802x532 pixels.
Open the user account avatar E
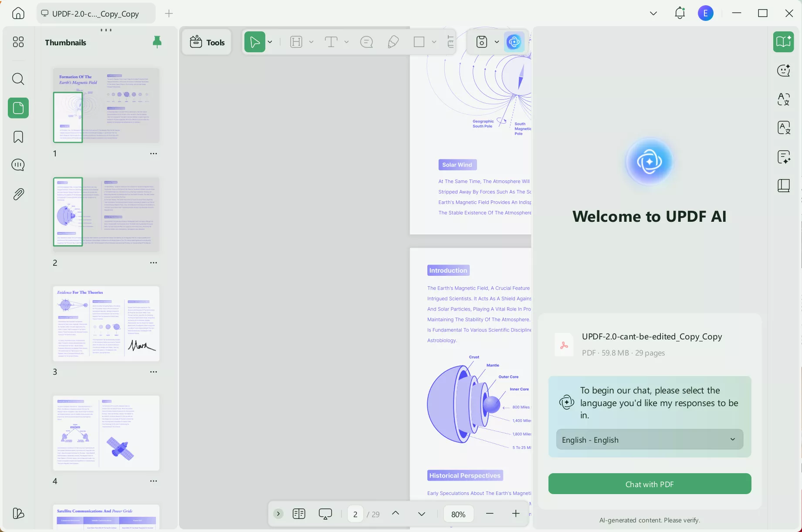705,14
